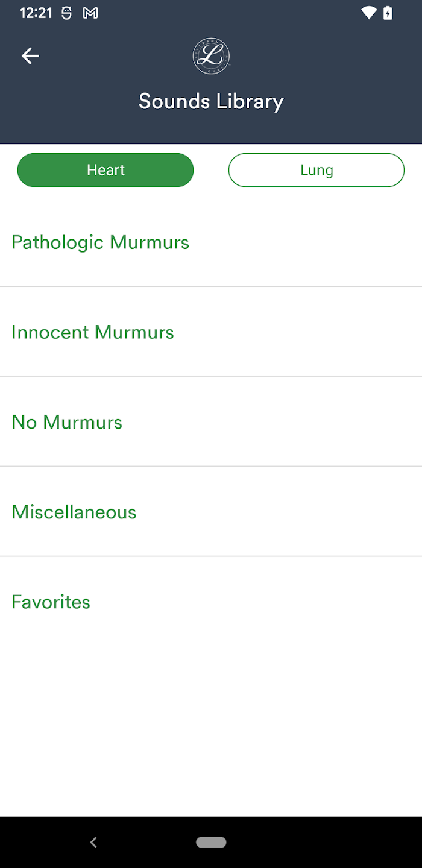
Task: Select the Heart sounds toggle
Action: pos(105,170)
